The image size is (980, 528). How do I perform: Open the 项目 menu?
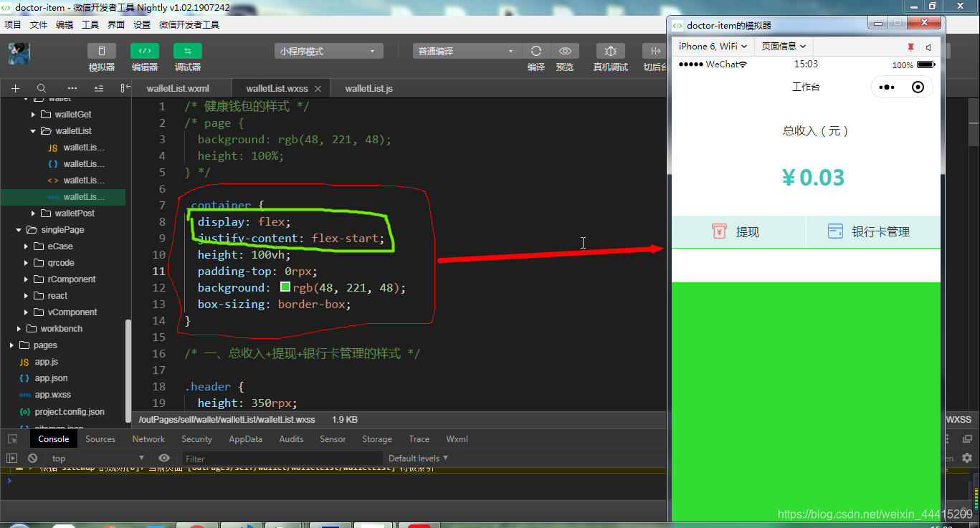click(x=13, y=24)
